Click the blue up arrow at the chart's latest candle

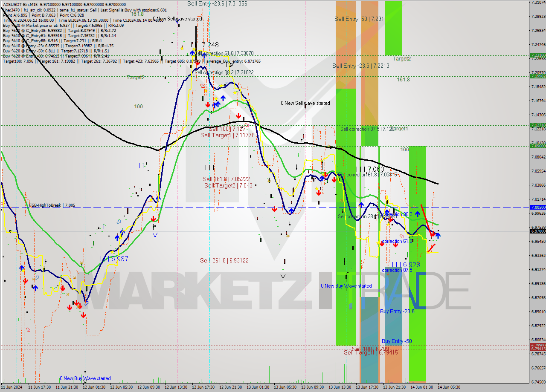click(x=438, y=235)
